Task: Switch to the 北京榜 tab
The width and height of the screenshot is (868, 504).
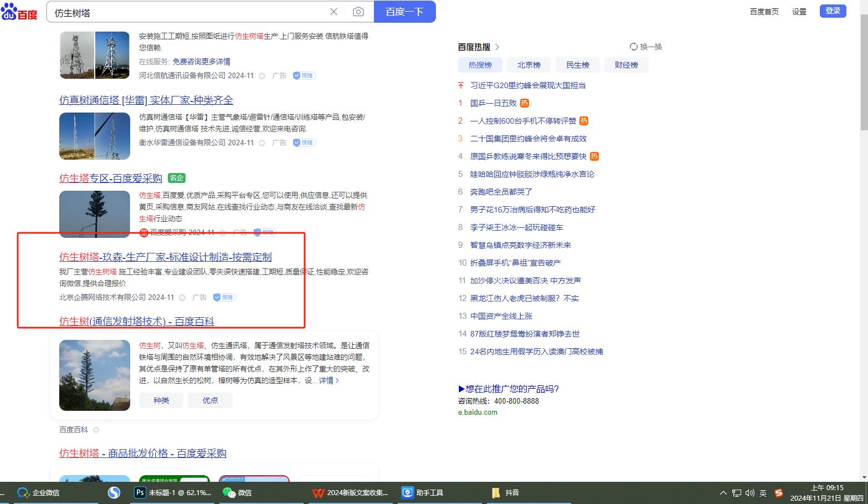Action: (x=528, y=65)
